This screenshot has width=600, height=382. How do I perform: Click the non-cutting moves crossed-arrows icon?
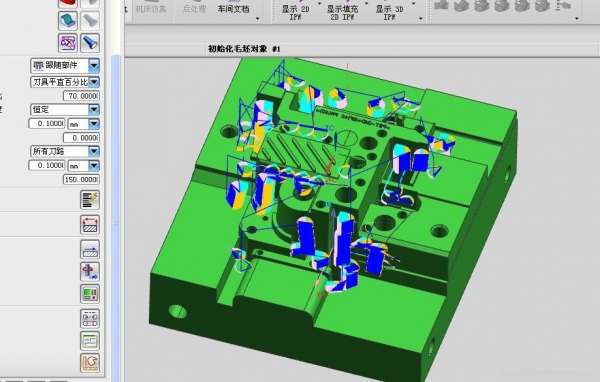tap(90, 271)
